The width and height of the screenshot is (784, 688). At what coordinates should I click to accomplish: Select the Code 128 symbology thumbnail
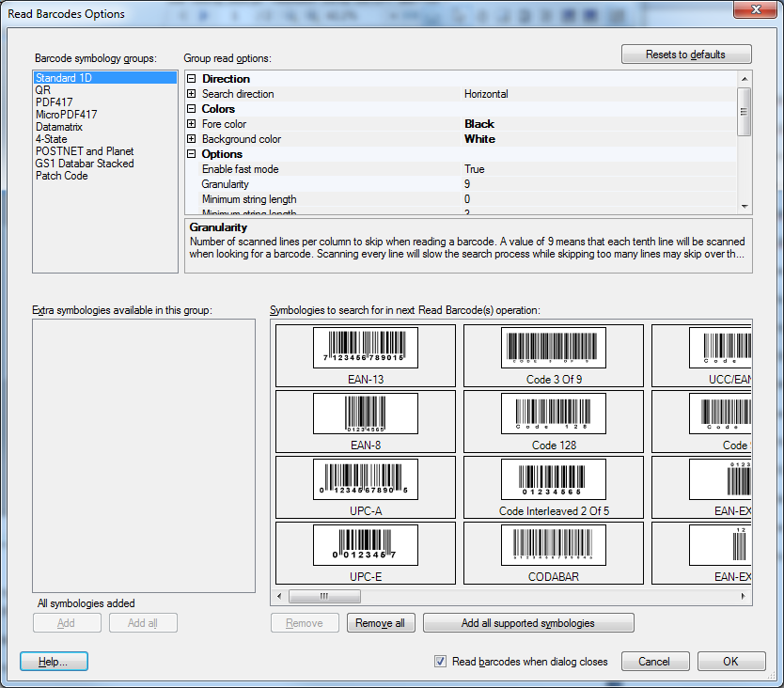point(554,421)
